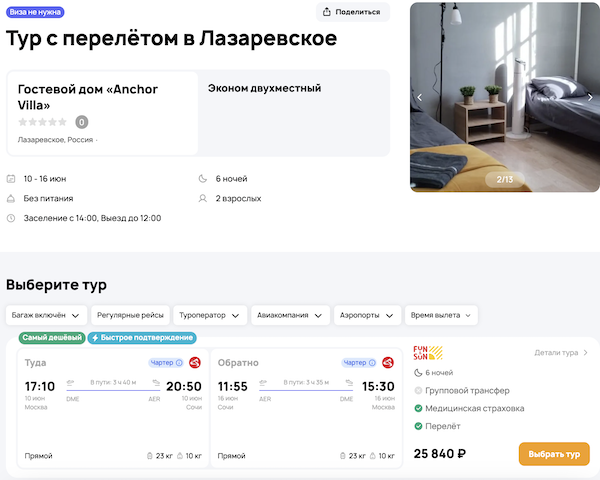The image size is (600, 480).
Task: Open the Авиакомпания dropdown
Action: [290, 314]
